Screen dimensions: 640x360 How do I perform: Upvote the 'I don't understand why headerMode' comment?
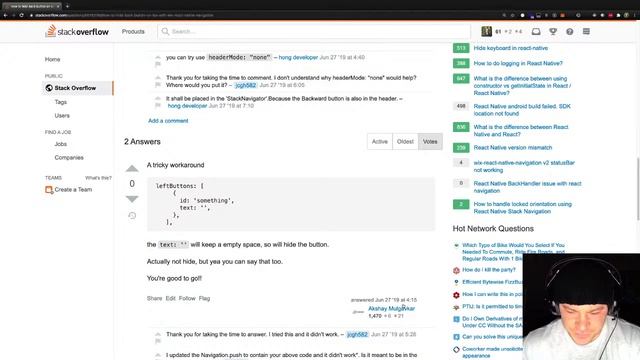click(x=158, y=77)
